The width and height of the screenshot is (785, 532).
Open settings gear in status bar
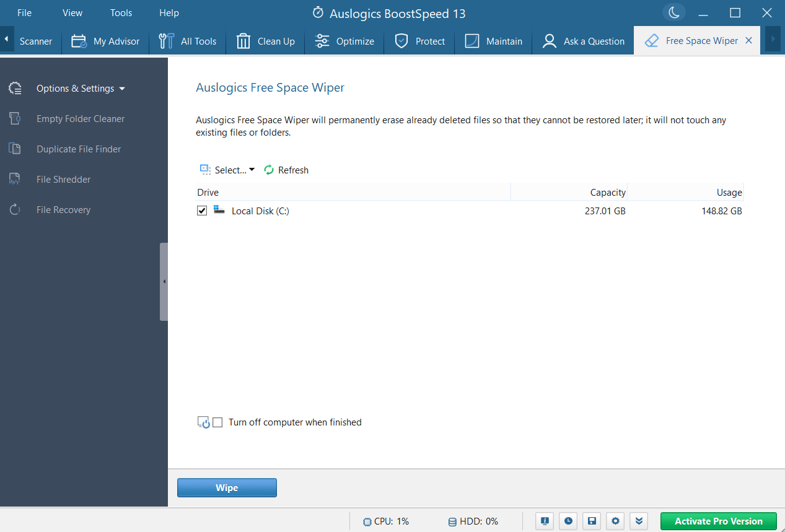(x=615, y=521)
